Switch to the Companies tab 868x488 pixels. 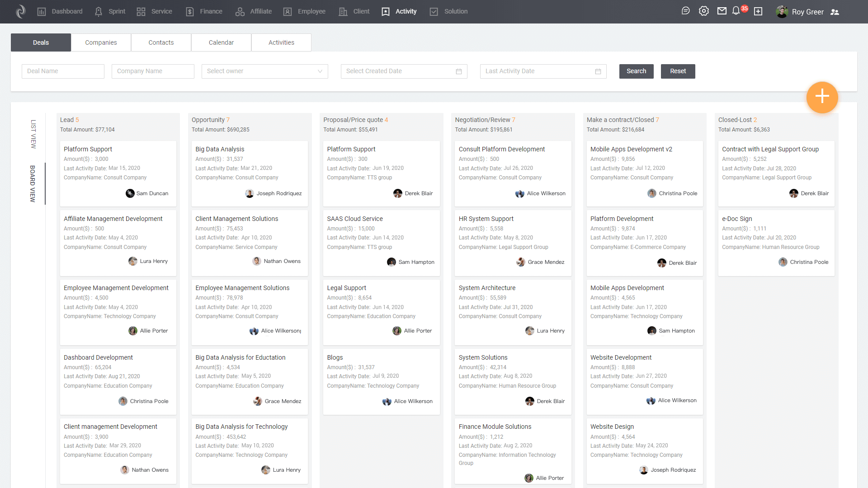pos(101,42)
